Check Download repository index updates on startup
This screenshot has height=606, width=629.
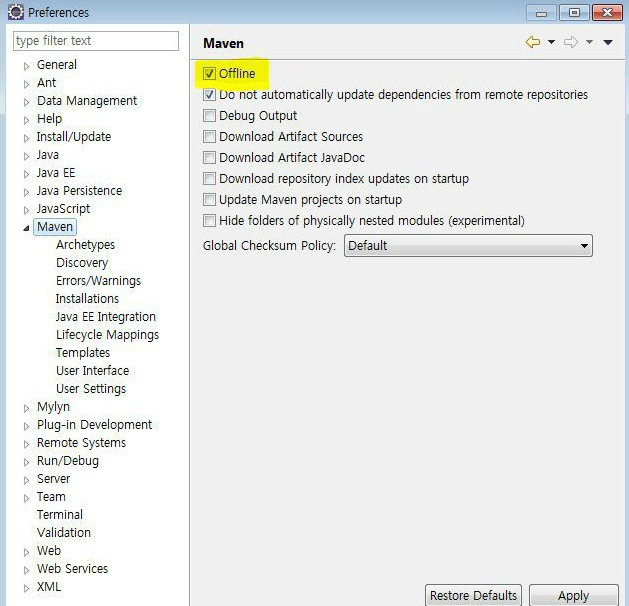pyautogui.click(x=209, y=178)
